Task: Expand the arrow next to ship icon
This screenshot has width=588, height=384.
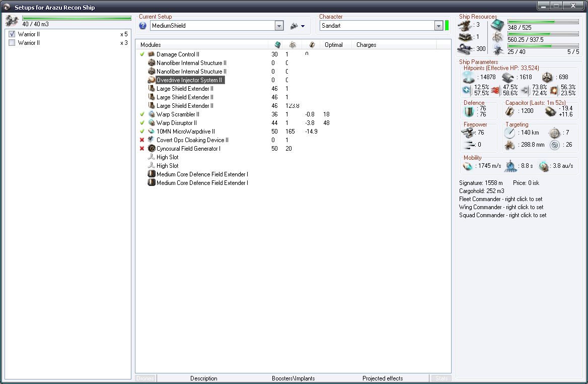Action: (303, 26)
